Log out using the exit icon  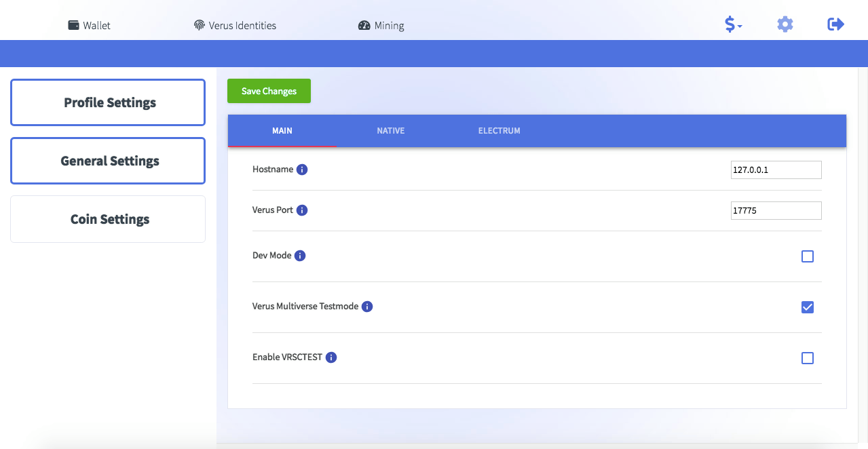click(835, 24)
